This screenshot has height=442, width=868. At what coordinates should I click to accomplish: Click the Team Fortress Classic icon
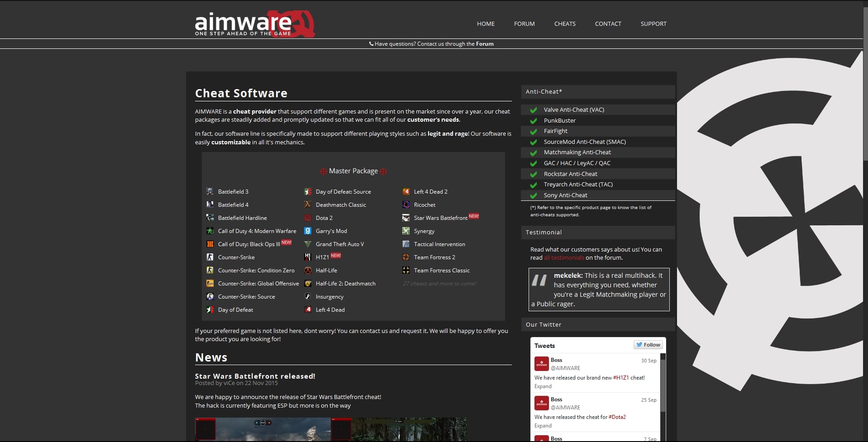(406, 270)
